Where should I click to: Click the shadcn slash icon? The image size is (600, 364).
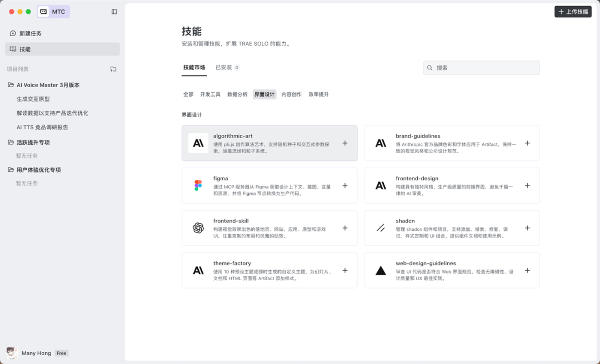[381, 228]
